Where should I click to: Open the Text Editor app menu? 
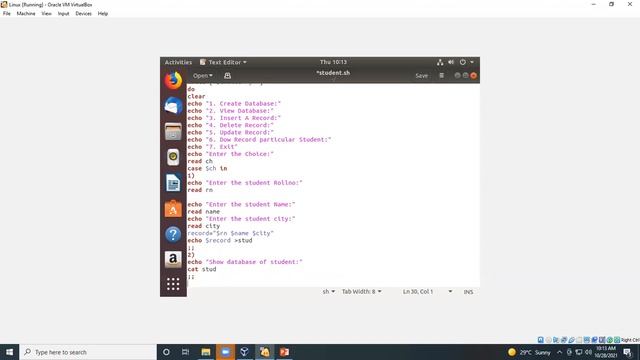point(223,62)
